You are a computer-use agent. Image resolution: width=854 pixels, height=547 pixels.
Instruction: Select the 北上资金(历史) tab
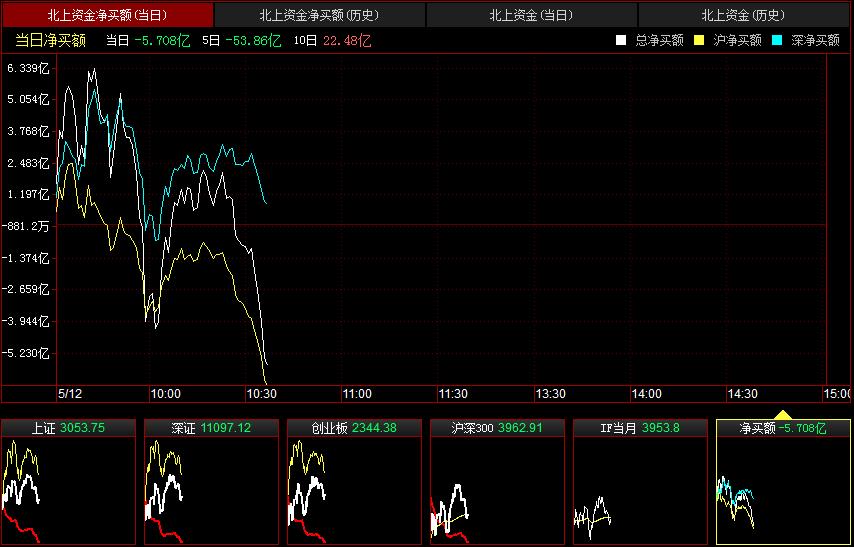tap(743, 15)
